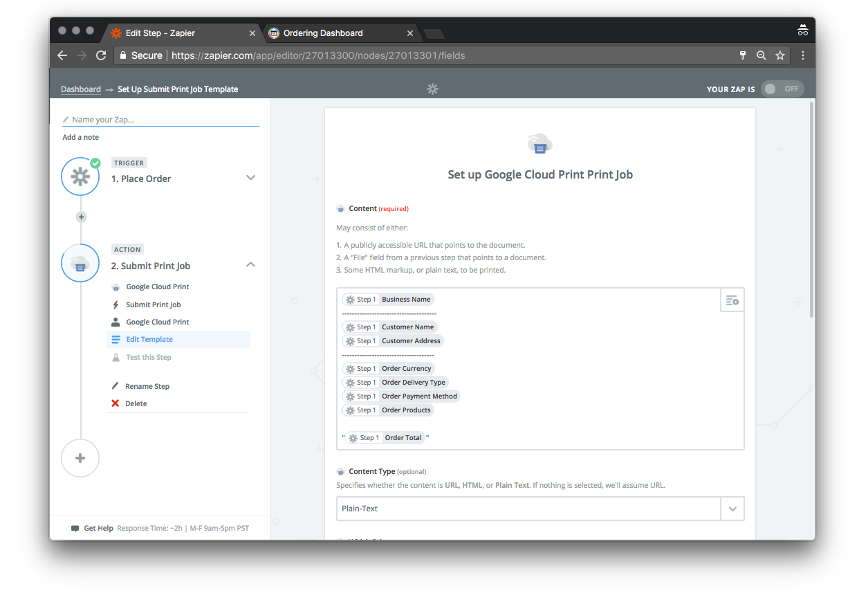
Task: Select the Order Payment Method field pill
Action: pos(402,396)
